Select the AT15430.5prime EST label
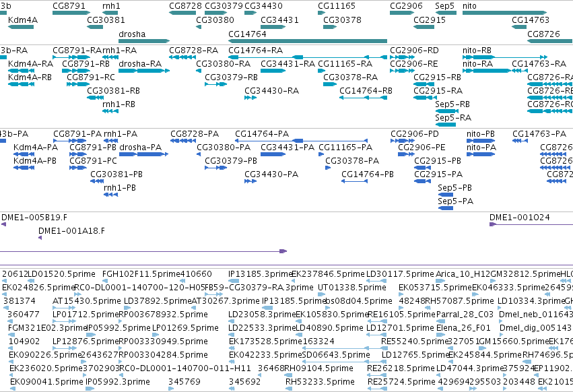 87,301
